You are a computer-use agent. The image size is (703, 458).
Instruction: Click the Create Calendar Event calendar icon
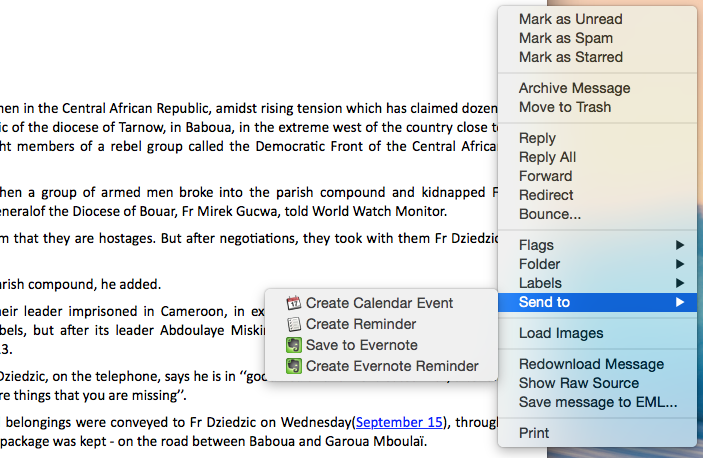tap(294, 303)
